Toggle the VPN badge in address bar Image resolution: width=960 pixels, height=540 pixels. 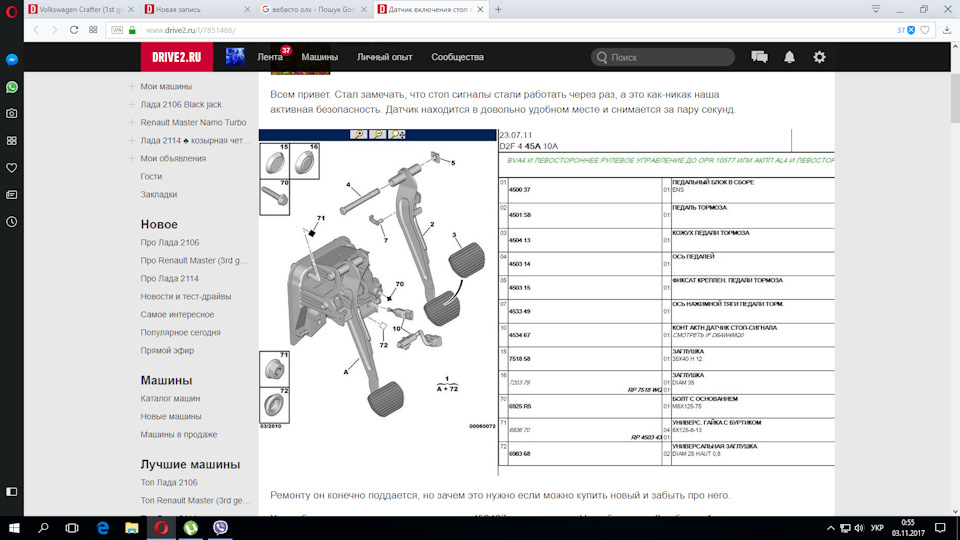pos(117,30)
